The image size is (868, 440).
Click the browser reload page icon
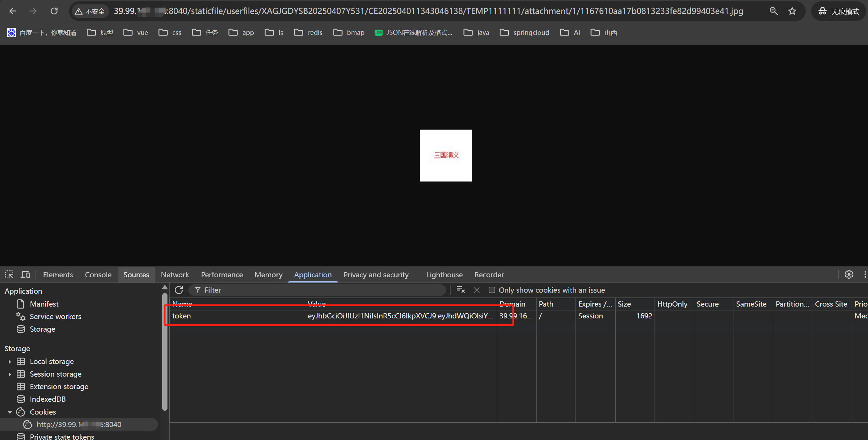[x=54, y=11]
